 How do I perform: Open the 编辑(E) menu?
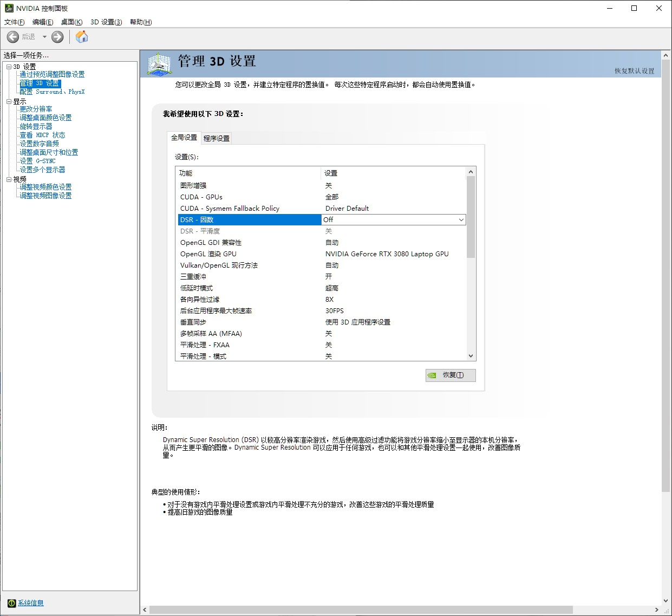43,22
